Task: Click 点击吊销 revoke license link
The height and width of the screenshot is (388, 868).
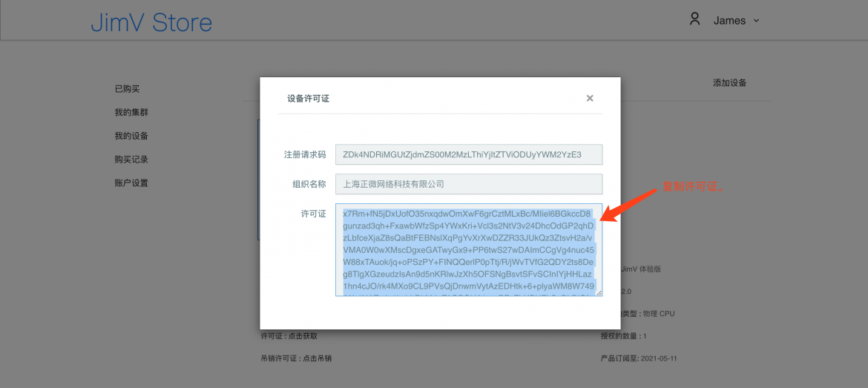Action: (317, 358)
